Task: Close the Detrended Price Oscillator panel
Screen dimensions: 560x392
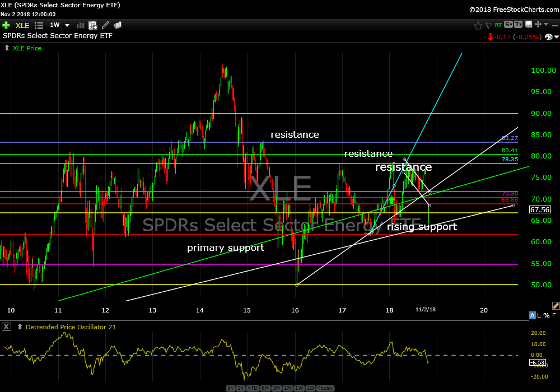Action: (7, 327)
